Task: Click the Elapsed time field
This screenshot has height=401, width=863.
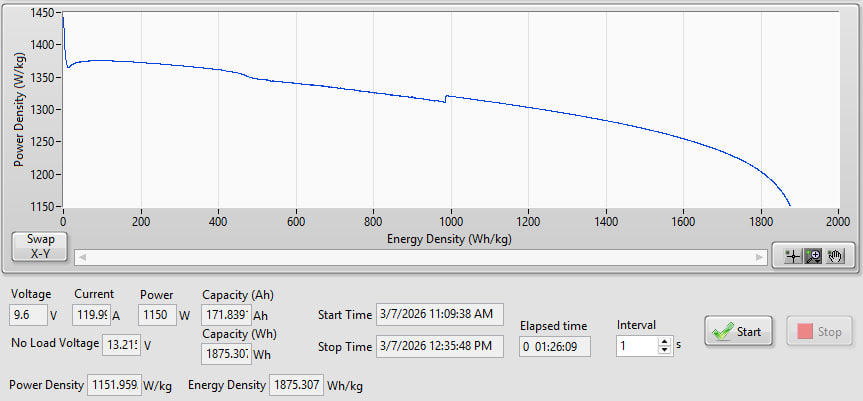Action: tap(555, 346)
